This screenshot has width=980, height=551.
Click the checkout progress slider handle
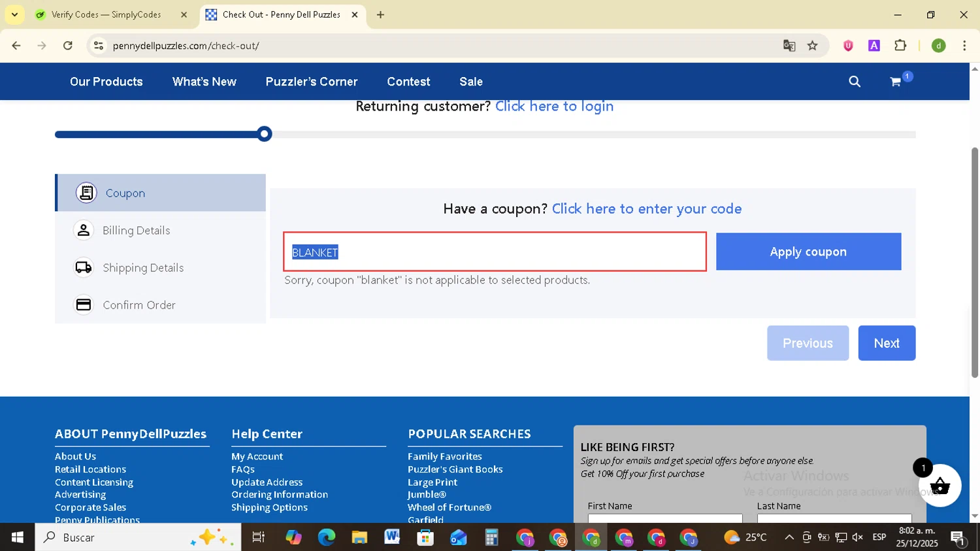pyautogui.click(x=264, y=134)
